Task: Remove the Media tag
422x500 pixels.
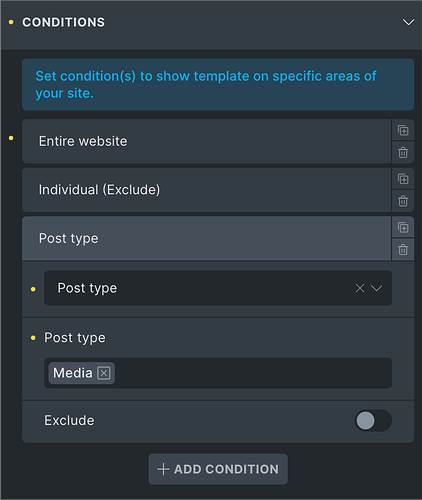Action: (x=104, y=373)
